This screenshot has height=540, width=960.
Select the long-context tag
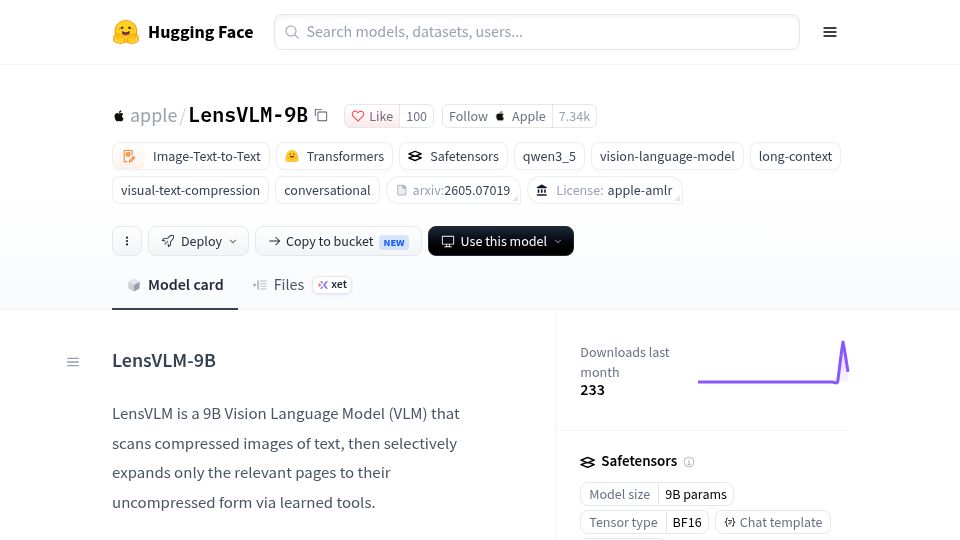coord(795,156)
